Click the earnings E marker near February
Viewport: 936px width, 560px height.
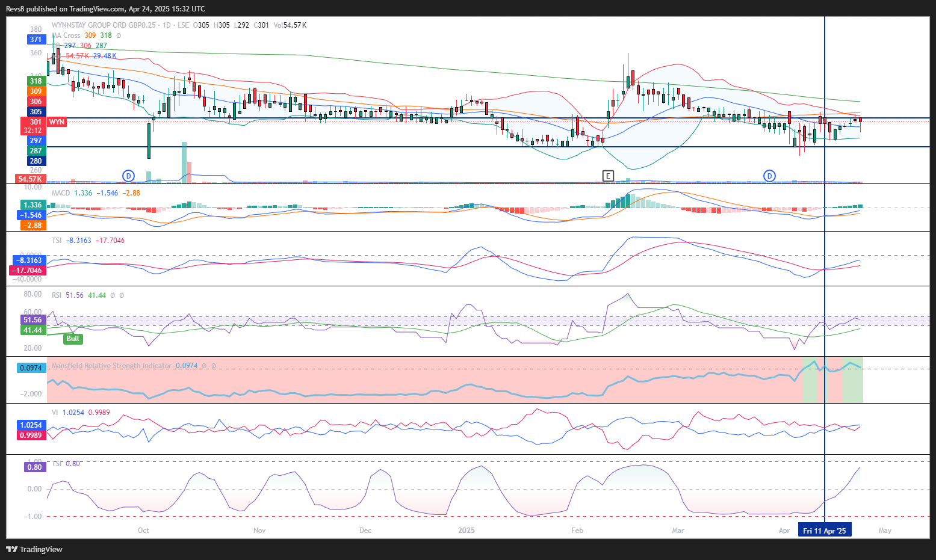coord(608,176)
